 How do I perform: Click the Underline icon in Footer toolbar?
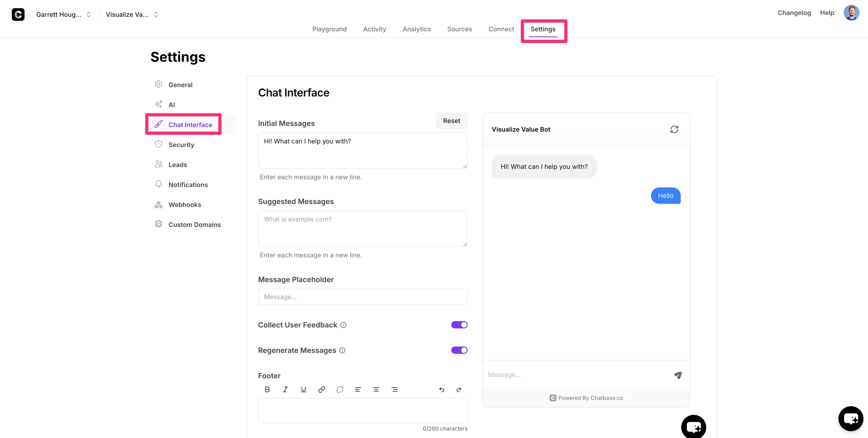[303, 389]
